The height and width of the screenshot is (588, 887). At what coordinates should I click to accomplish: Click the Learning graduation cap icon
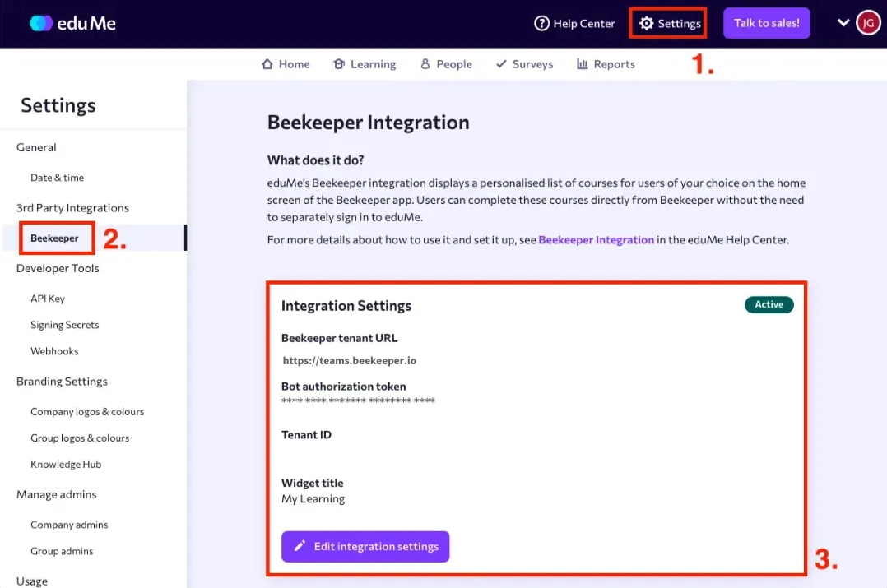pos(339,64)
